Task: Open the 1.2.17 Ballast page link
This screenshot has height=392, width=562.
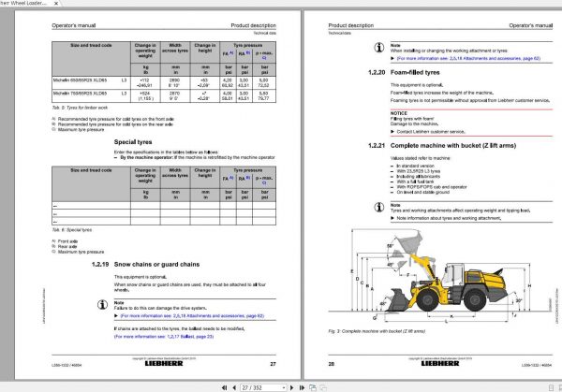Action: [164, 337]
